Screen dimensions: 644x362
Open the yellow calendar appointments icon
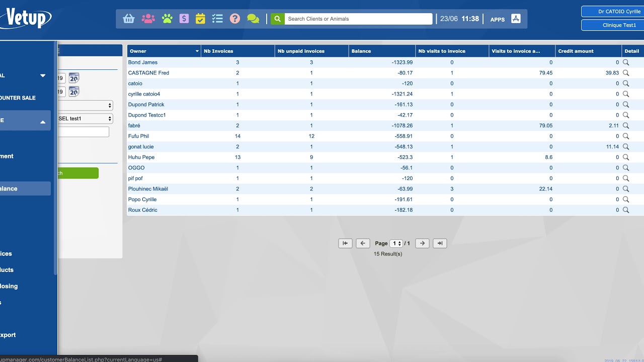200,19
